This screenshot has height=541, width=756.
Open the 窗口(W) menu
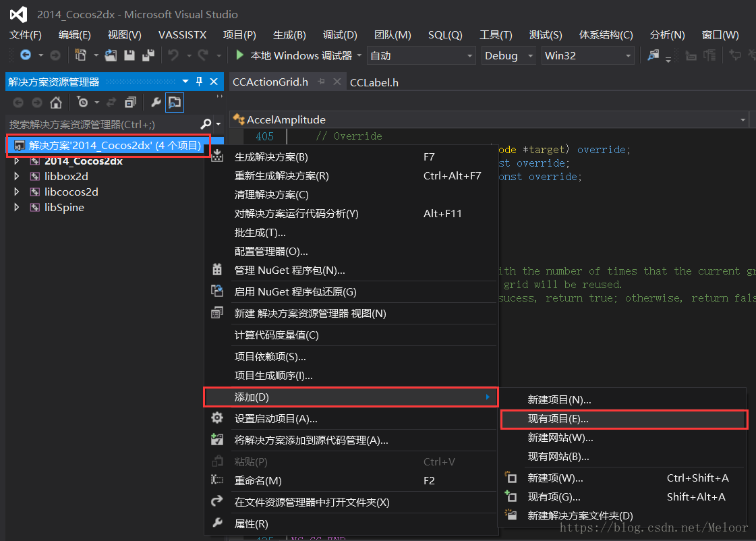(720, 34)
